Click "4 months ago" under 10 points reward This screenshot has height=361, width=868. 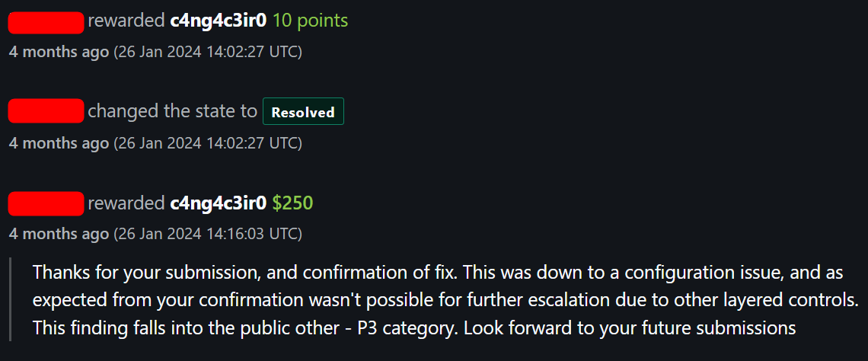[x=59, y=52]
